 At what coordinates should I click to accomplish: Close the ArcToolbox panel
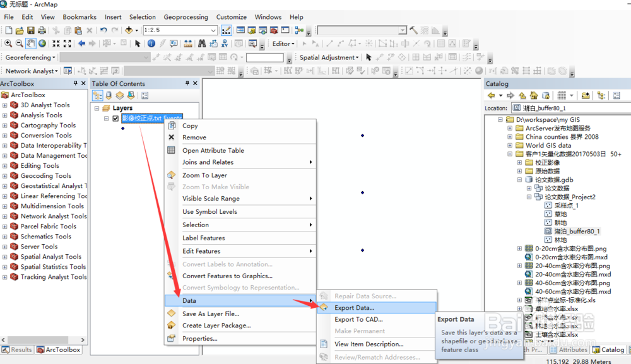point(83,83)
